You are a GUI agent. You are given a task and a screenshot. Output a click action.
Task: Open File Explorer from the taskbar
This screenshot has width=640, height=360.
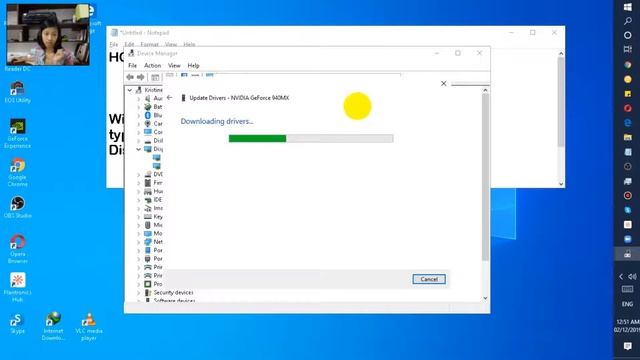tap(627, 137)
